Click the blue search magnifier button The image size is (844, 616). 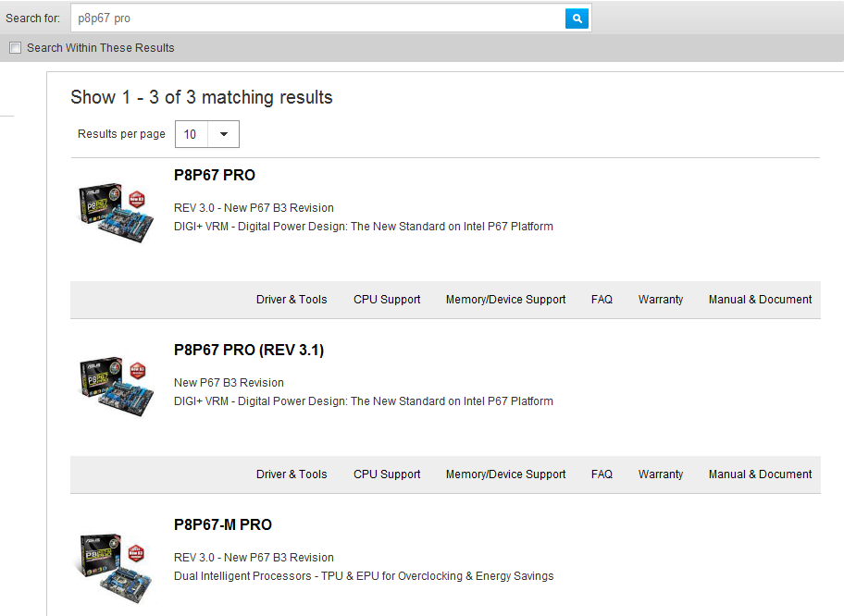click(x=577, y=18)
